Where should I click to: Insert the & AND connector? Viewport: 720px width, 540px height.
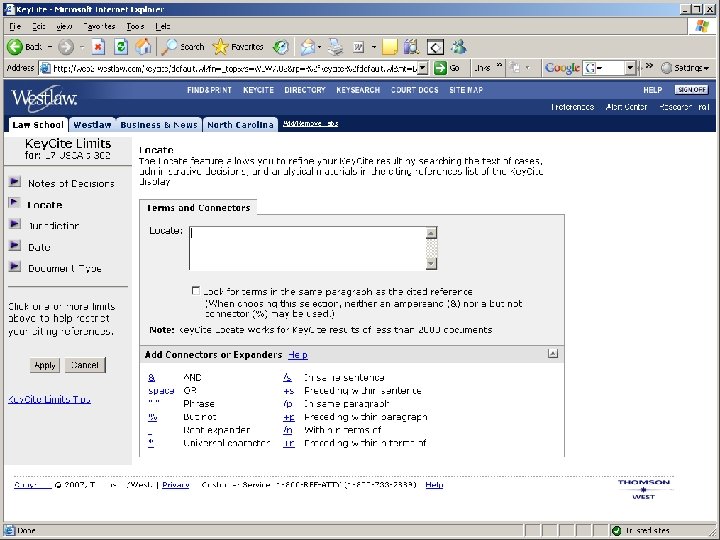tap(152, 377)
